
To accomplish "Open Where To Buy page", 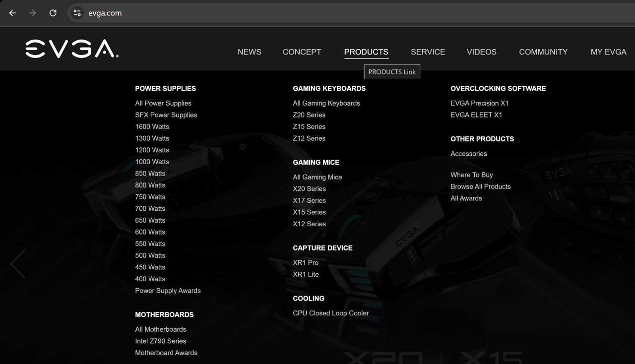I will [472, 175].
